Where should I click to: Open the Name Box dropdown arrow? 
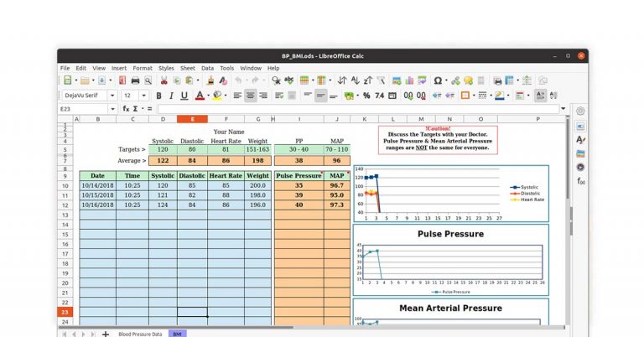(x=112, y=109)
